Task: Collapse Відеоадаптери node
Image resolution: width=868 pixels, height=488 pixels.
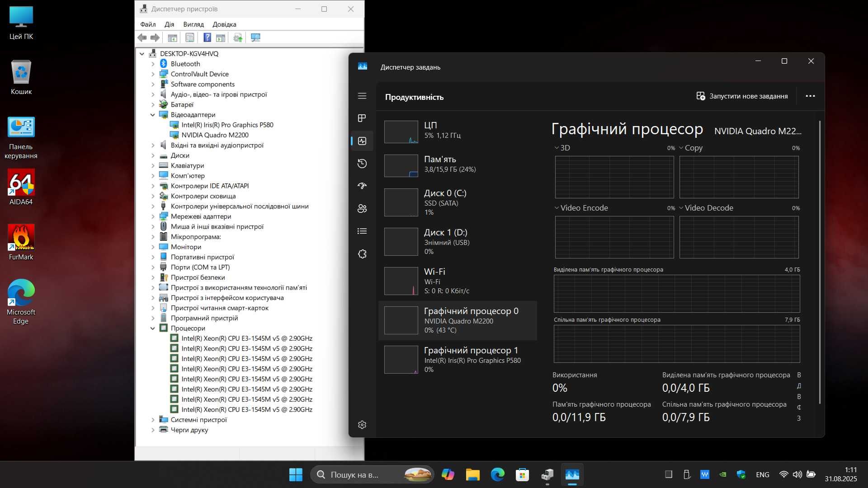Action: (153, 115)
